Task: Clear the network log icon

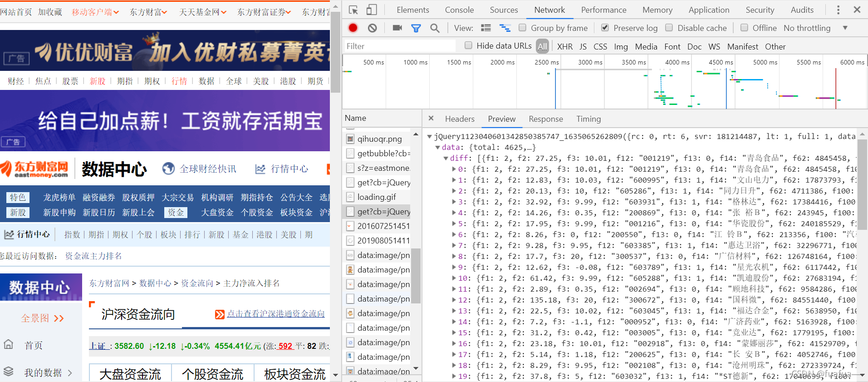Action: [372, 28]
